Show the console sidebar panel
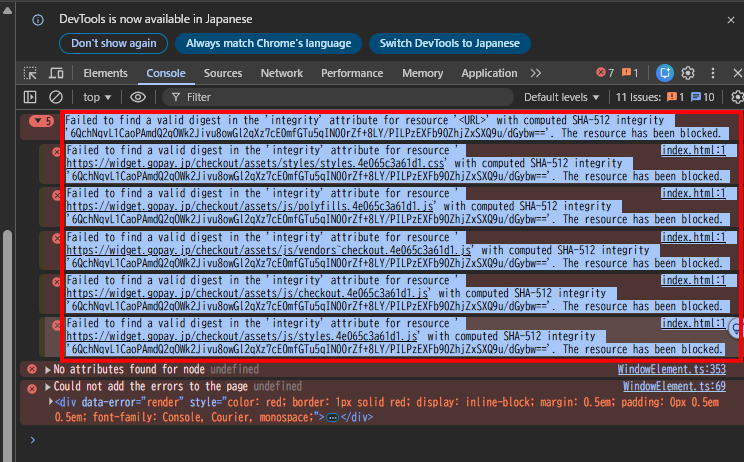This screenshot has height=462, width=744. point(30,97)
